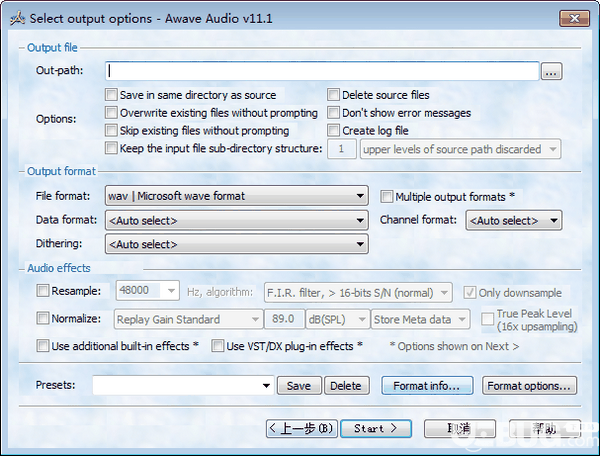The image size is (600, 456).
Task: Click the sub-directory levels field showing 1
Action: (x=341, y=149)
